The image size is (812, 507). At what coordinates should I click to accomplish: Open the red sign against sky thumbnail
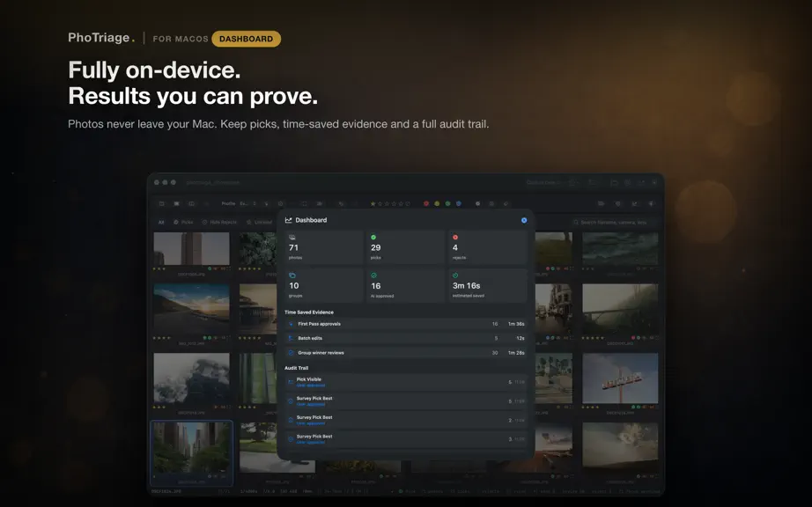click(x=620, y=378)
